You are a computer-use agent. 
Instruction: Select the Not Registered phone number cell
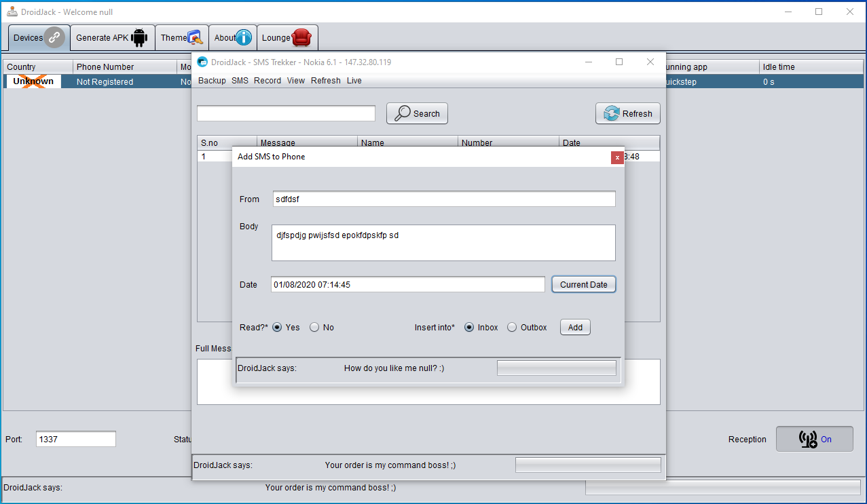pos(125,81)
